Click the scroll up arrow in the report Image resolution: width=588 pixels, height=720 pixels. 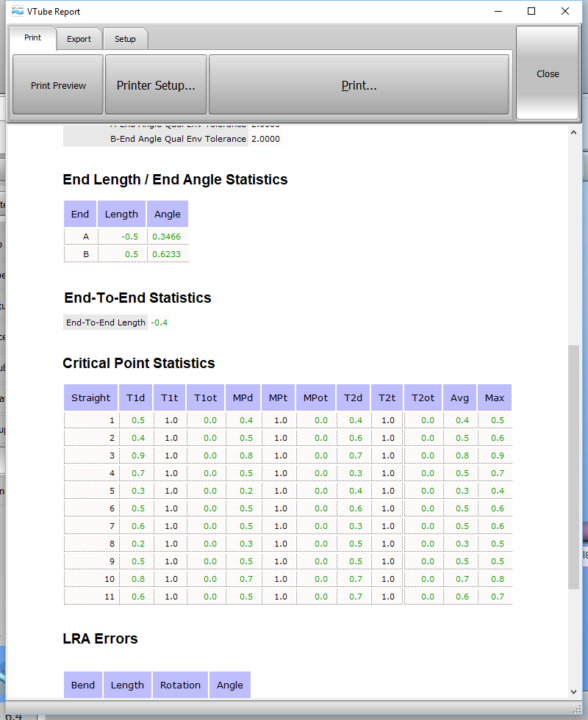click(573, 133)
